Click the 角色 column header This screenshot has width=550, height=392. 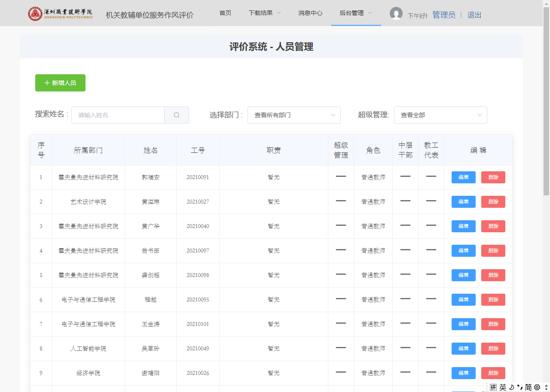(373, 150)
